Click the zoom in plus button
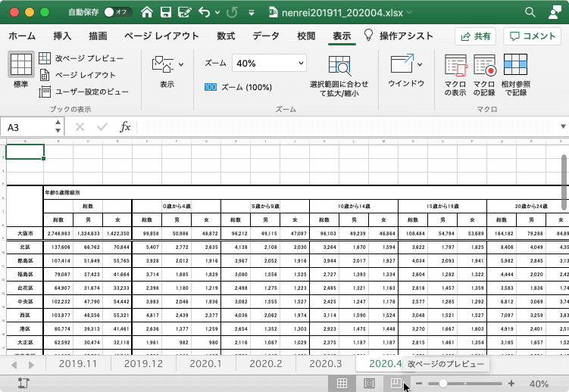 511,384
